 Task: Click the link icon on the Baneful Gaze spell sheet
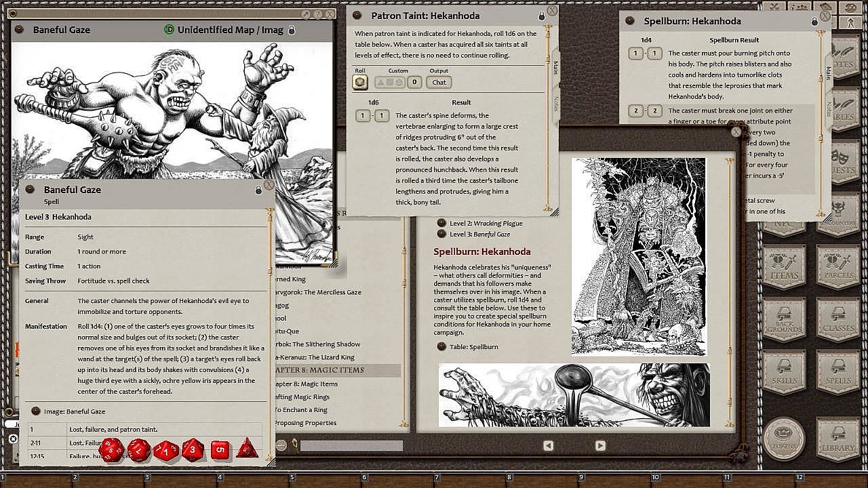coord(30,190)
